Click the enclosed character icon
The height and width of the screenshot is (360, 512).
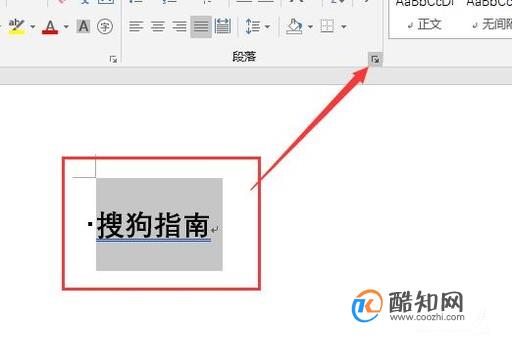pos(105,26)
